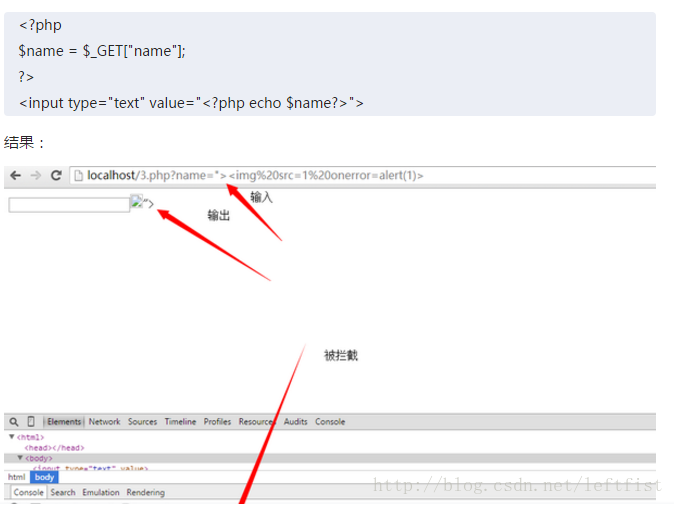Click the browser forward arrow

(36, 176)
